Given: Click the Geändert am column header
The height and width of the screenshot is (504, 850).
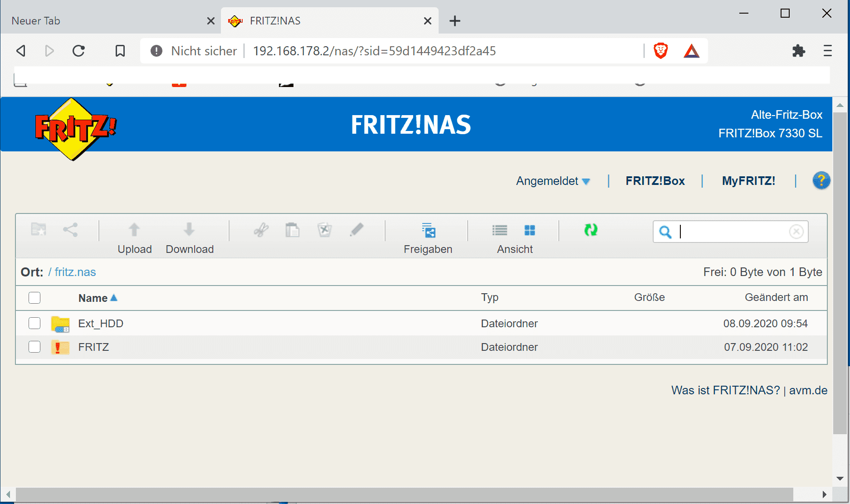Looking at the screenshot, I should pyautogui.click(x=777, y=297).
